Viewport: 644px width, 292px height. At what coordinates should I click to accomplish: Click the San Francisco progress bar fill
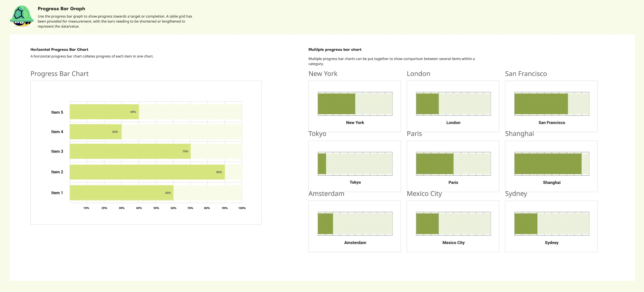pos(541,104)
